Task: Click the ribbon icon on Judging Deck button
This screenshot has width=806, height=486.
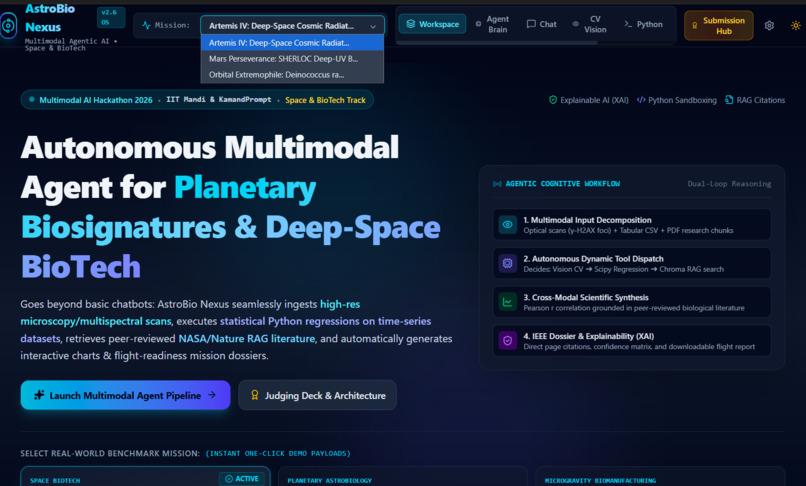Action: click(254, 395)
